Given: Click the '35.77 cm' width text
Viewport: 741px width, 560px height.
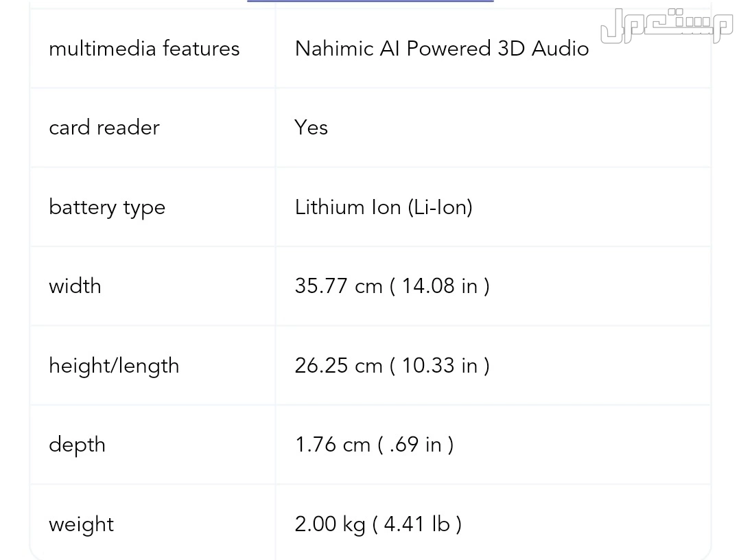Looking at the screenshot, I should tap(338, 286).
